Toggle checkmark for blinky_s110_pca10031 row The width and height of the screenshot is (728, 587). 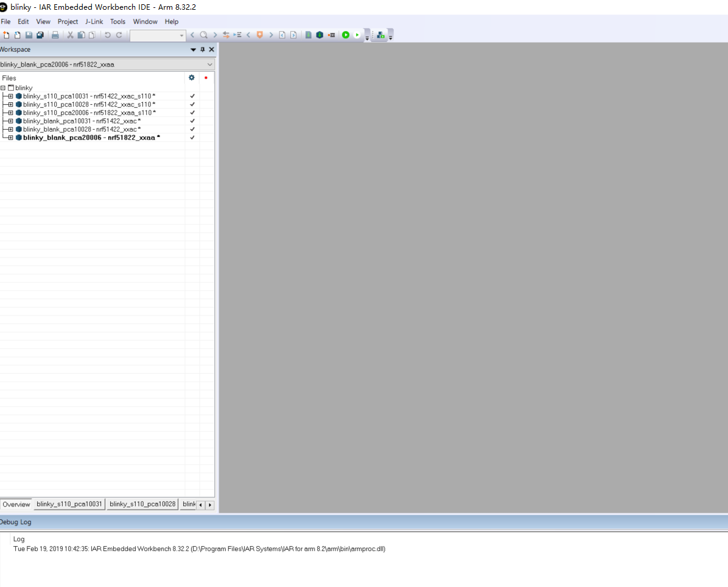click(192, 96)
